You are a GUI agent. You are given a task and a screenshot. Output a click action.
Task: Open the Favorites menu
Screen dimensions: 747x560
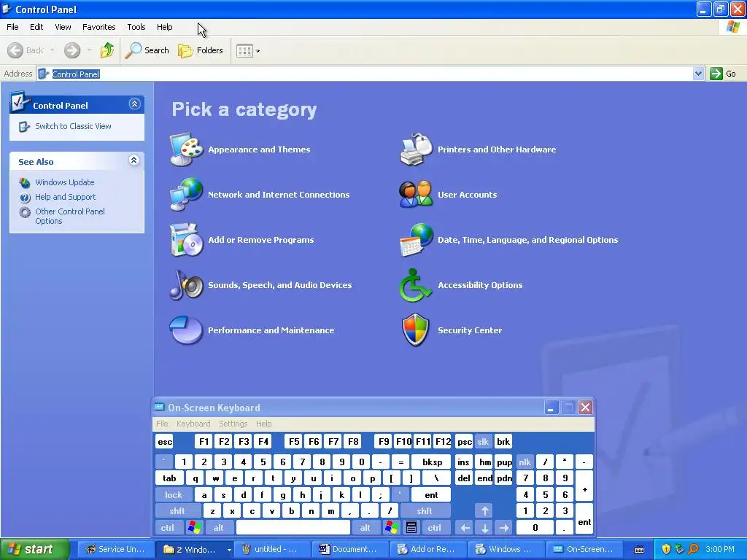point(99,27)
